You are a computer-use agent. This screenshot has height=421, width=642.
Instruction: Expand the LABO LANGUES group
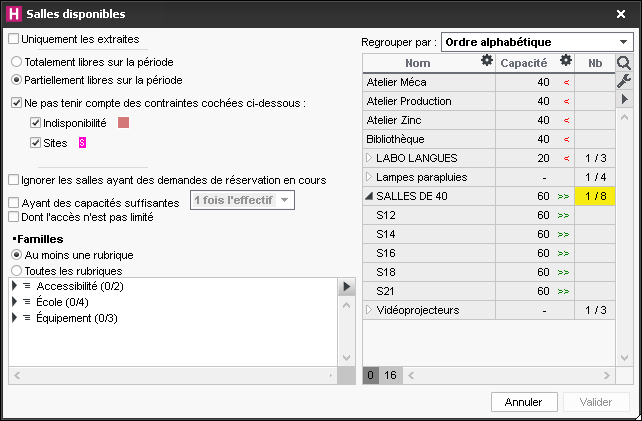point(368,158)
